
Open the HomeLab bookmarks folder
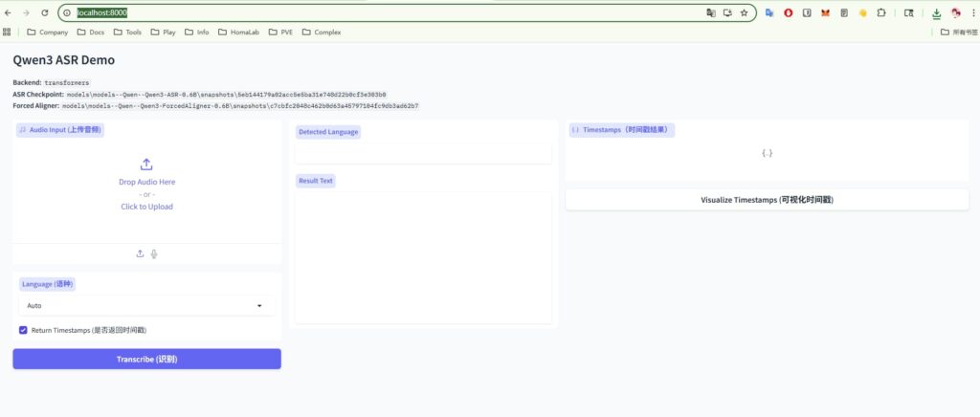[243, 32]
